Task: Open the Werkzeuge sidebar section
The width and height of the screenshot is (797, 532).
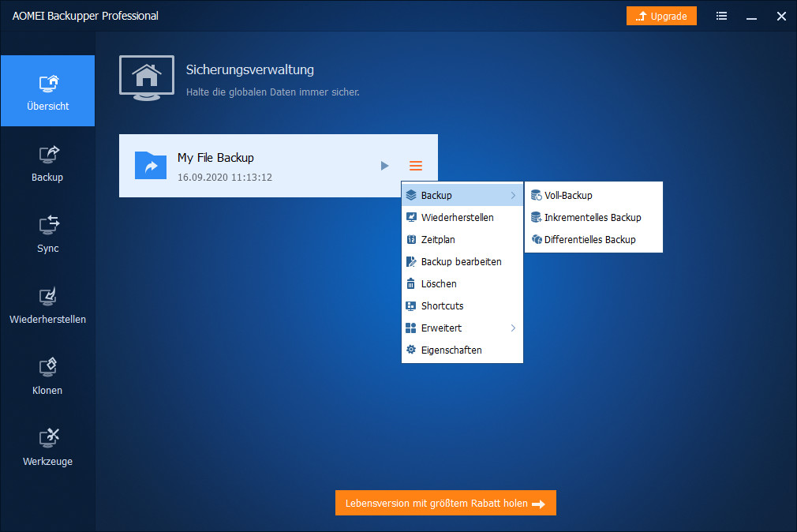Action: 48,448
